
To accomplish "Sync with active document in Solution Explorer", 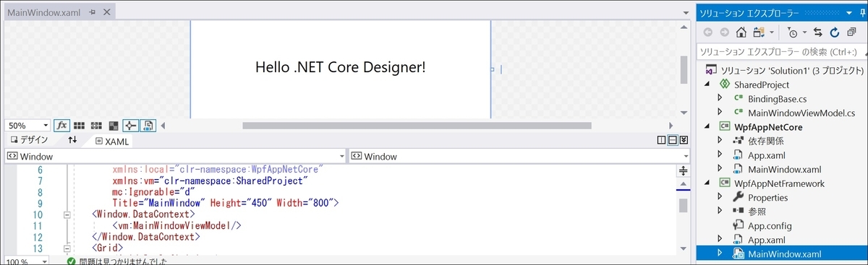I will click(818, 32).
